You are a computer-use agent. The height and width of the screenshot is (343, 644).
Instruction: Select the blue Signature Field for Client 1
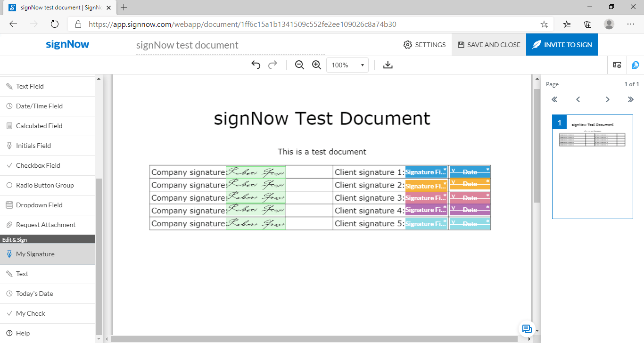pos(426,172)
